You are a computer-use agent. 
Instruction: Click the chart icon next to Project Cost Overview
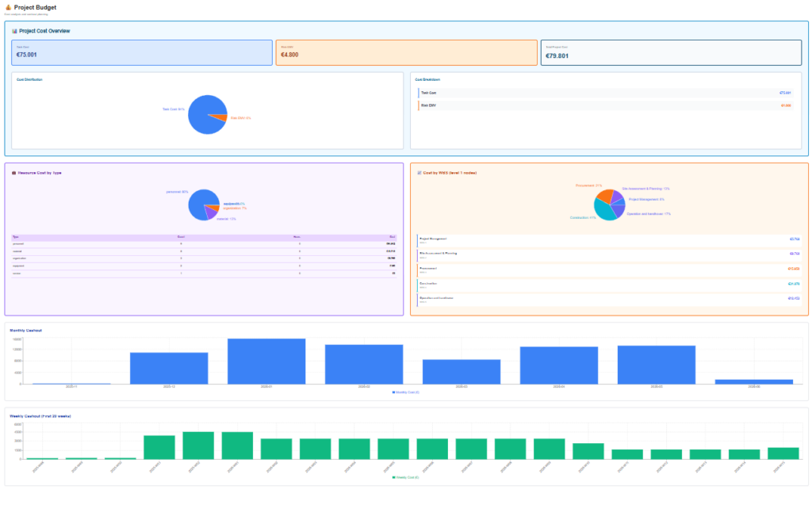(x=14, y=31)
